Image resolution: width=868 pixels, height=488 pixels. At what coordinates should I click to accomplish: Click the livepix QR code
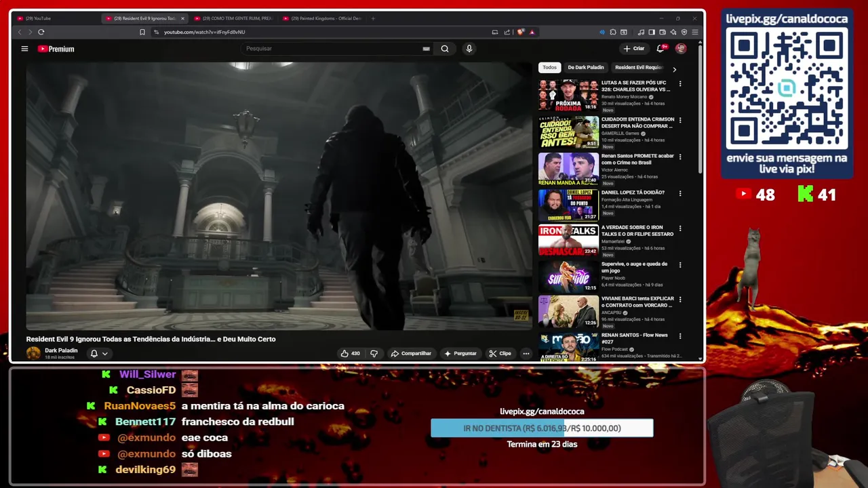787,88
